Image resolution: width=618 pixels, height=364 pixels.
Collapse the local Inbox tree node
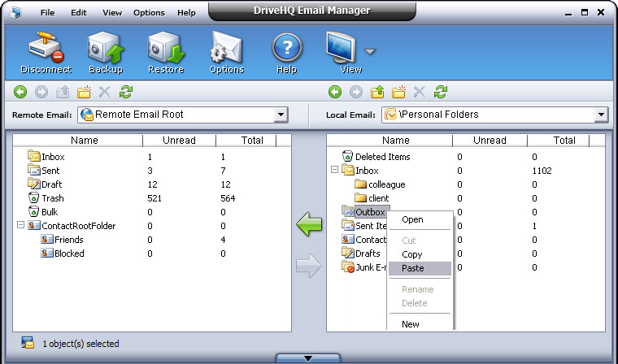335,171
